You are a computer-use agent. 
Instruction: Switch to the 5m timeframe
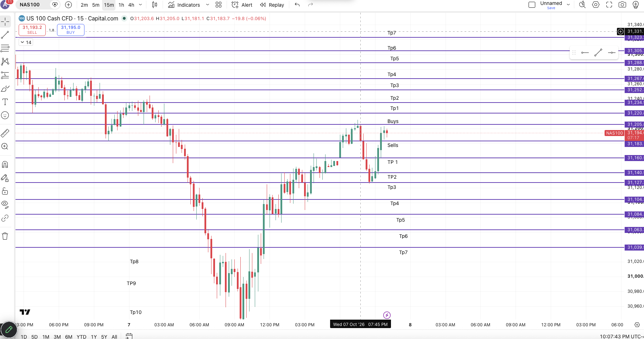(x=96, y=5)
